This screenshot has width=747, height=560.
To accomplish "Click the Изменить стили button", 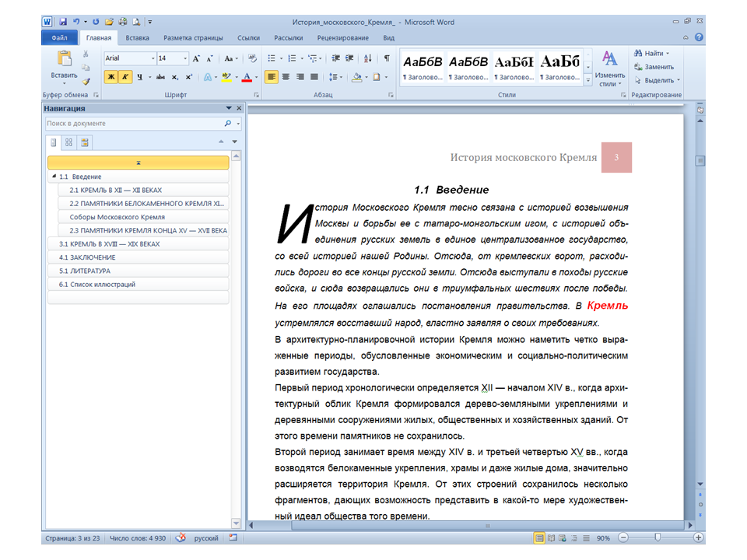I will pyautogui.click(x=609, y=68).
